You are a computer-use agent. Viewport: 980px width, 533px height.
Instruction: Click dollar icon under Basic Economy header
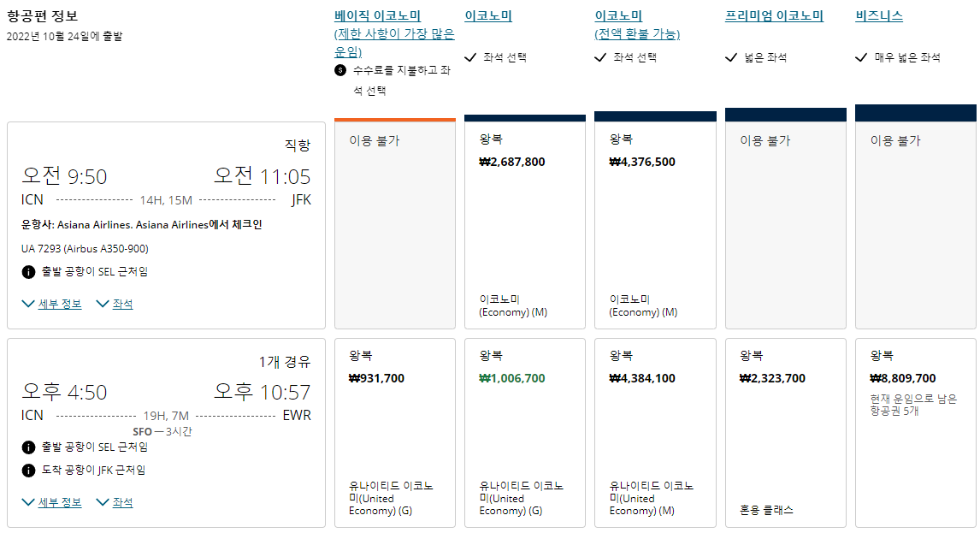pyautogui.click(x=339, y=70)
